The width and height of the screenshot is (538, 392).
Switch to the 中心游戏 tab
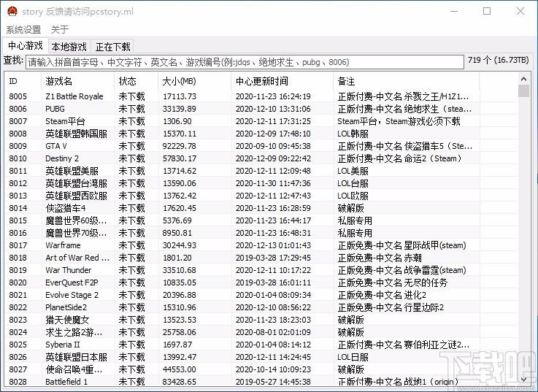pos(26,46)
